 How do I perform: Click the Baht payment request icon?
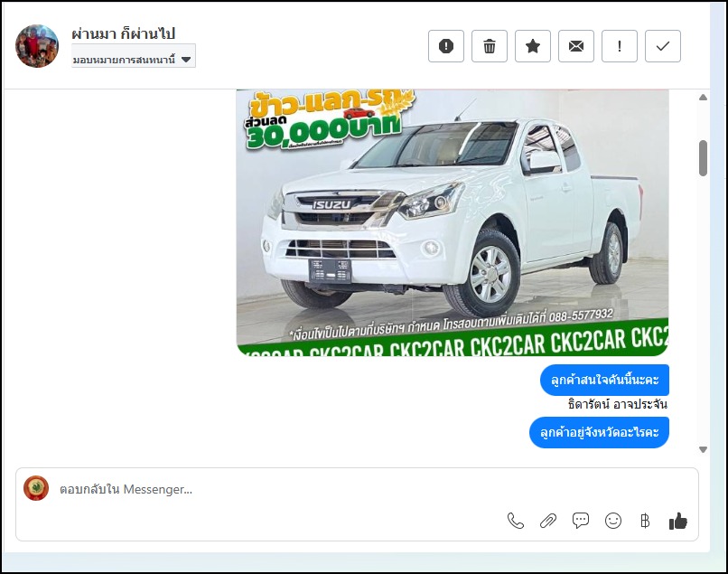click(x=645, y=521)
